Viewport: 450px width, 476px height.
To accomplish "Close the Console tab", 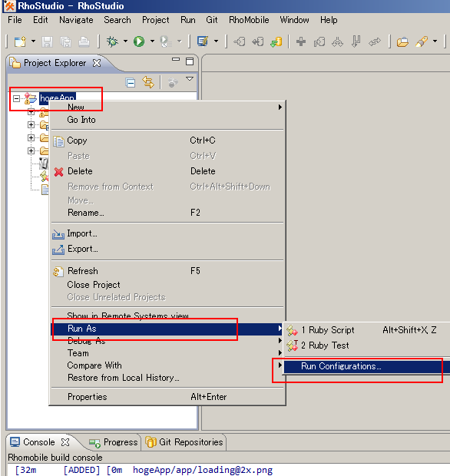I will point(65,442).
